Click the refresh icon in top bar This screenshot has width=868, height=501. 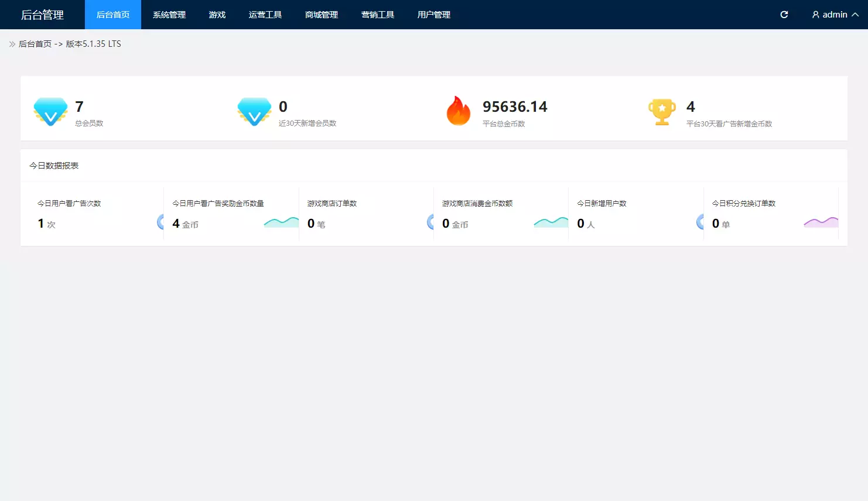pos(784,15)
